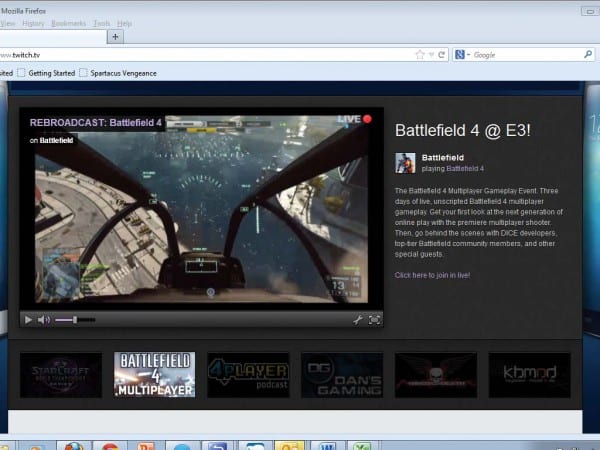Open the Tools menu
Viewport: 600px width, 450px height.
101,23
